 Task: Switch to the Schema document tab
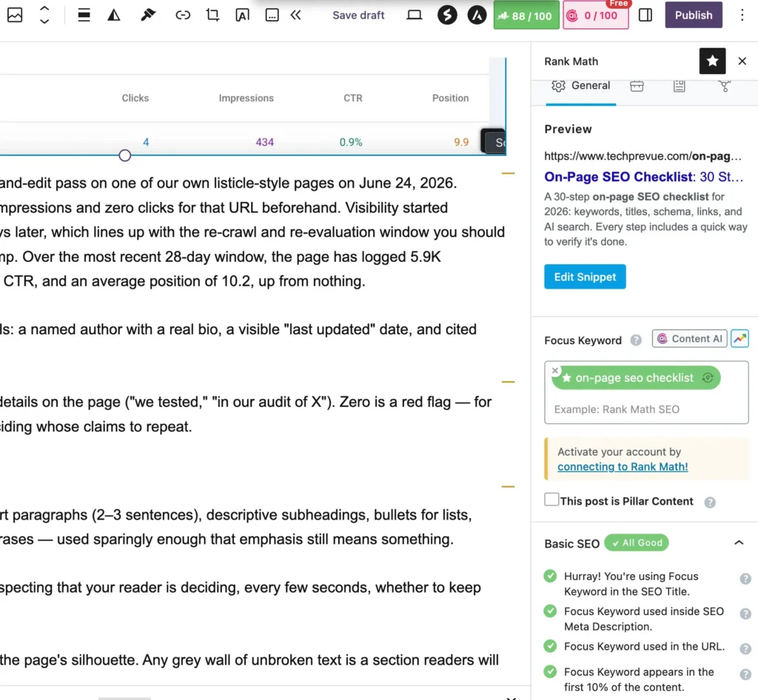[680, 86]
